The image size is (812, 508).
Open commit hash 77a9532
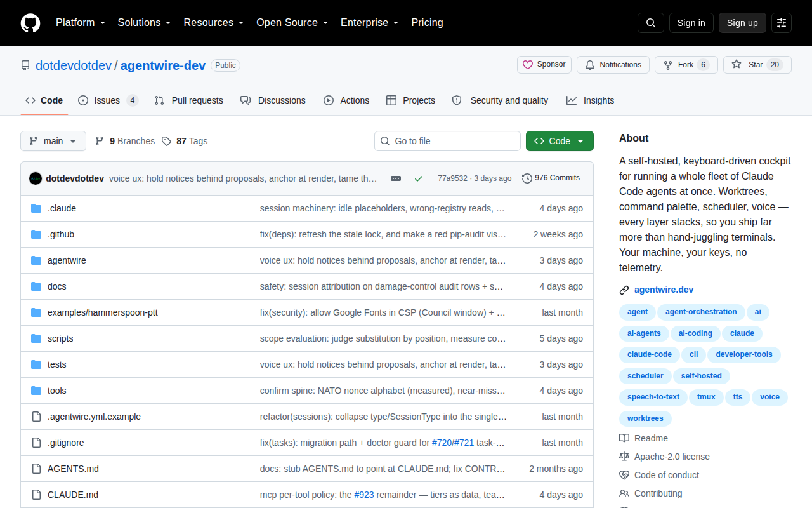452,178
